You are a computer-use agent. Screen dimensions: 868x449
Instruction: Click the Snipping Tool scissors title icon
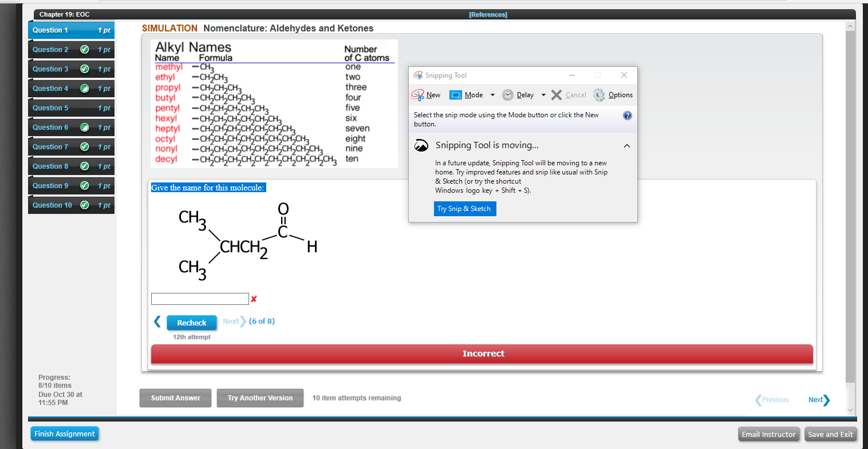click(418, 75)
